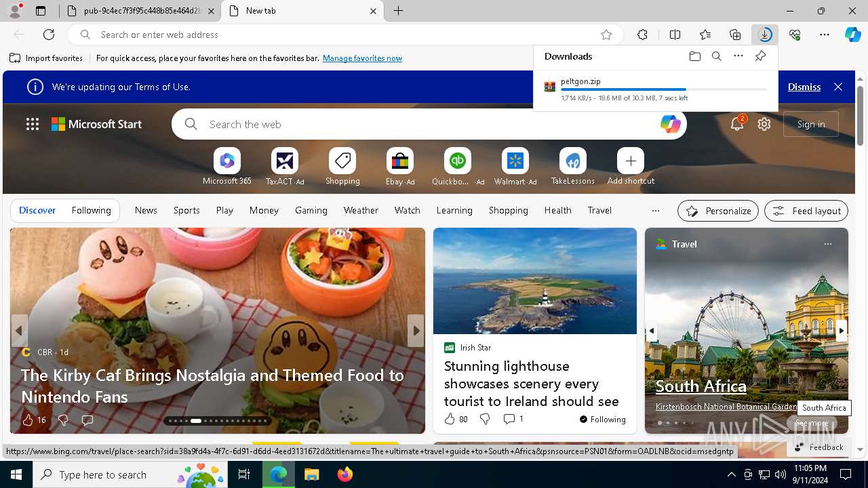Dislike the Kirby Cafe article
The height and width of the screenshot is (488, 868).
tap(63, 420)
